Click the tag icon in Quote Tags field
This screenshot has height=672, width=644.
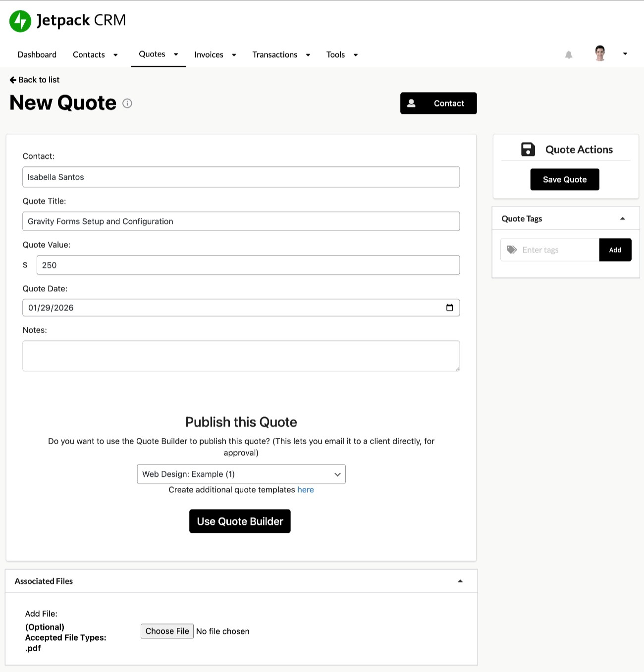tap(512, 250)
